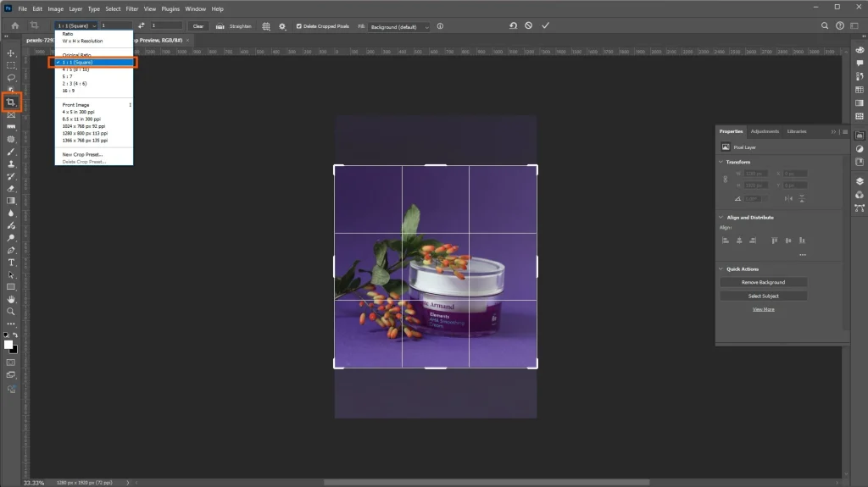868x487 pixels.
Task: Open the Filter menu
Action: pyautogui.click(x=131, y=8)
